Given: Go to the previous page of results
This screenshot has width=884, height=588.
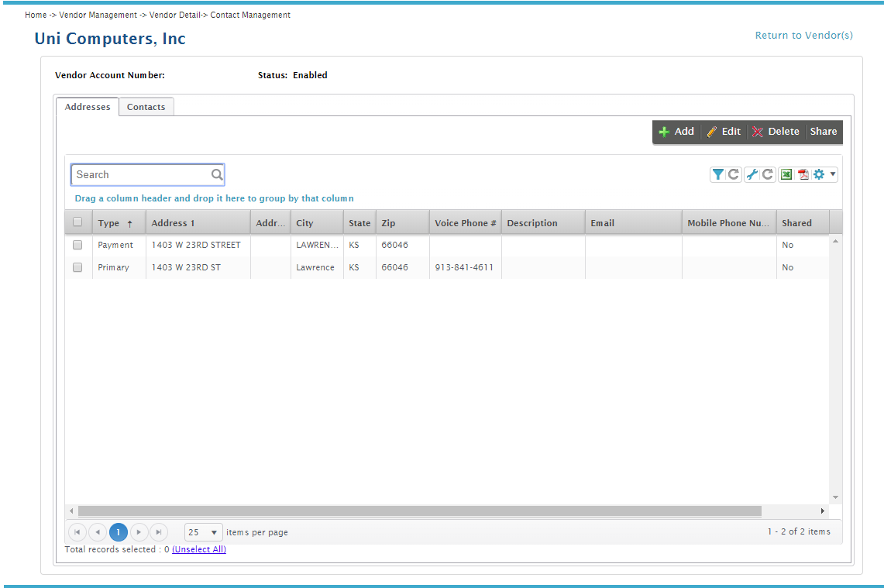Looking at the screenshot, I should (98, 532).
